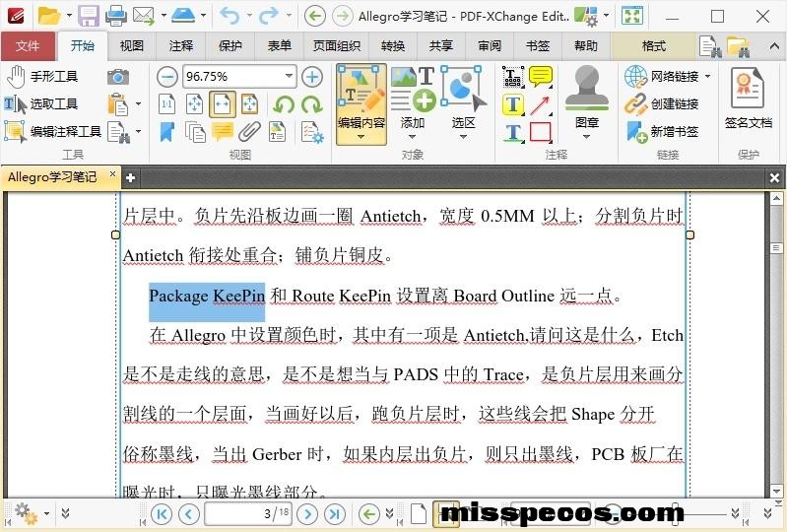
Task: Switch to the Format (格式) ribbon tab
Action: [x=653, y=46]
